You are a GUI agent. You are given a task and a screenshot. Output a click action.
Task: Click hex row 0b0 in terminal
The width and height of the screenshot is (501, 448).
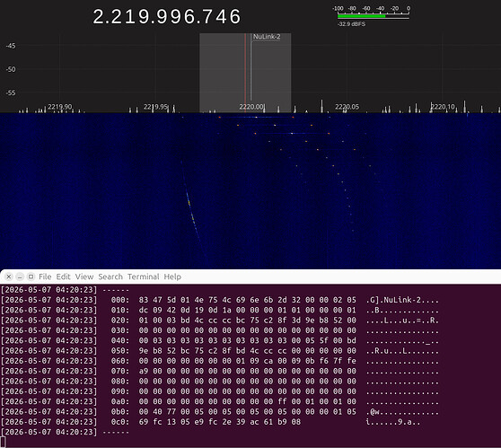220,411
